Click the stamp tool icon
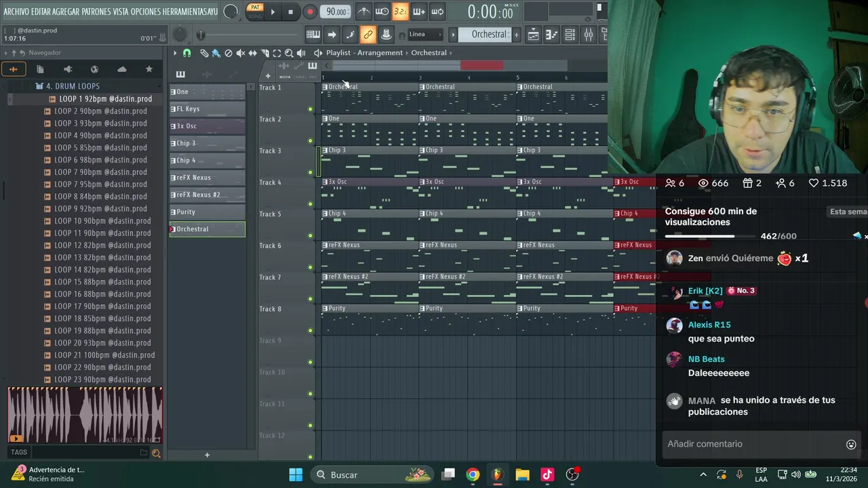The width and height of the screenshot is (868, 488). [386, 35]
